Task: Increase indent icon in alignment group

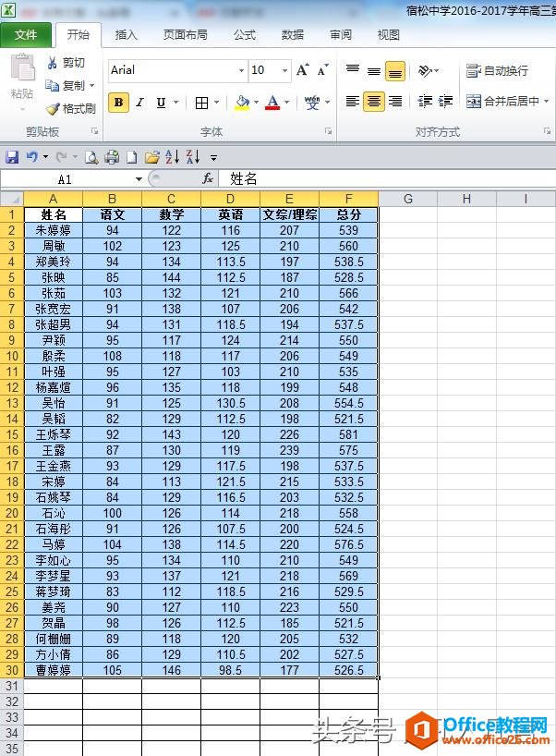Action: (445, 102)
